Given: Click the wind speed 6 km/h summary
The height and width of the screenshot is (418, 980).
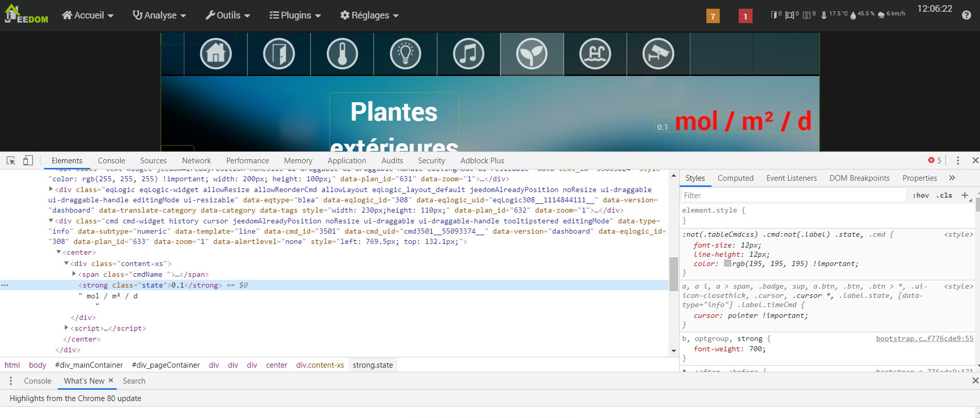Looking at the screenshot, I should tap(892, 14).
